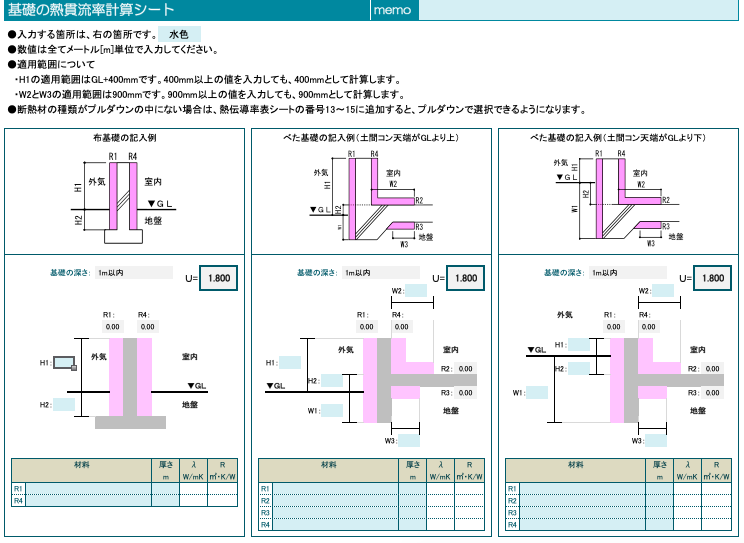Open 基礎の深さ dropdown in 布基礎 panel
The width and height of the screenshot is (744, 543).
click(x=134, y=272)
